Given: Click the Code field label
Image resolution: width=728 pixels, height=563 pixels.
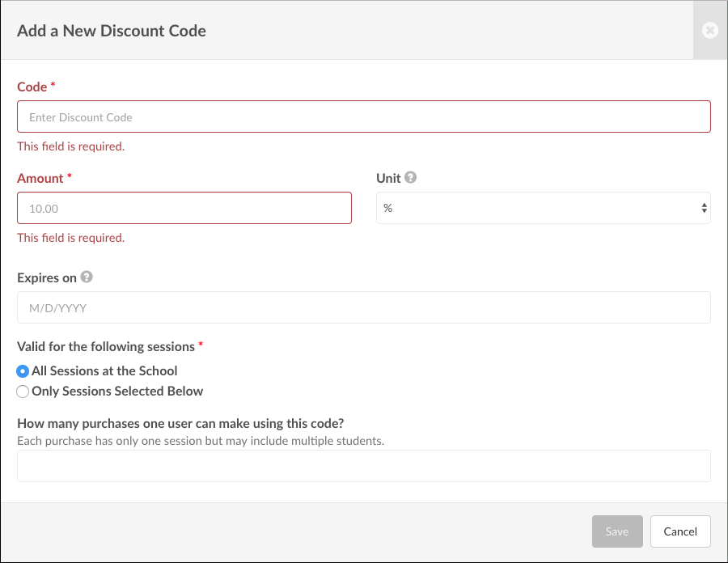Looking at the screenshot, I should click(x=32, y=87).
